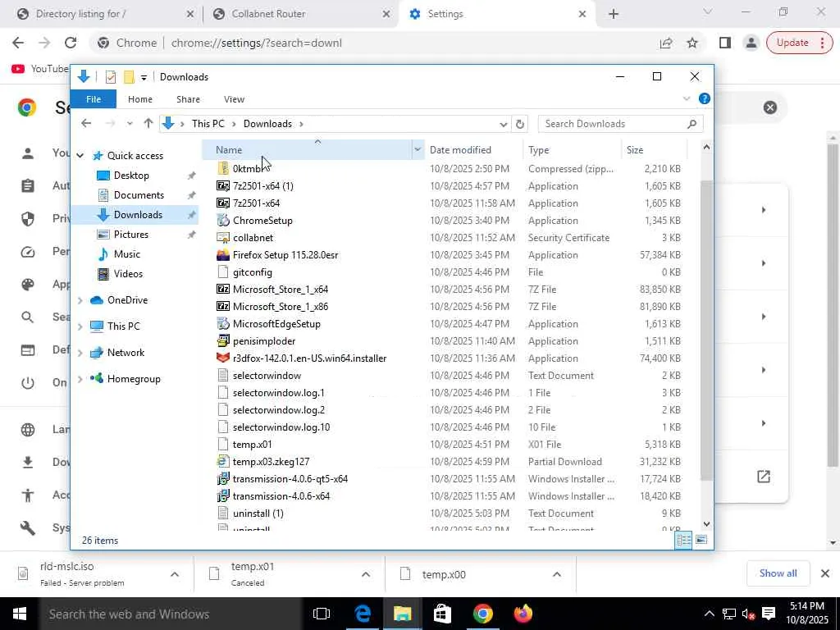840x630 pixels.
Task: Select the ChromeSetup application icon
Action: click(223, 220)
